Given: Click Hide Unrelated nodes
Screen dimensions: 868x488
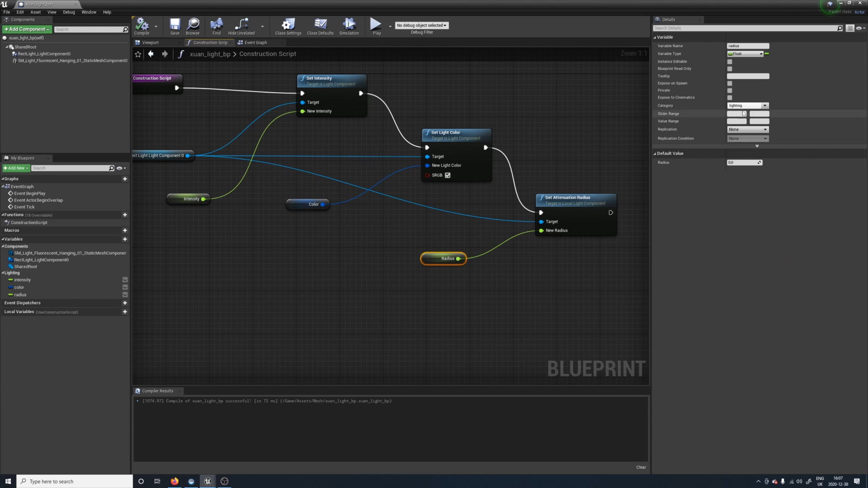Looking at the screenshot, I should (x=241, y=26).
